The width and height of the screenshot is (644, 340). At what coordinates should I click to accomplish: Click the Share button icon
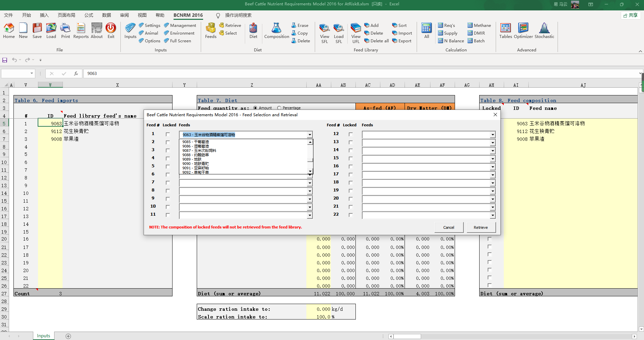(630, 15)
